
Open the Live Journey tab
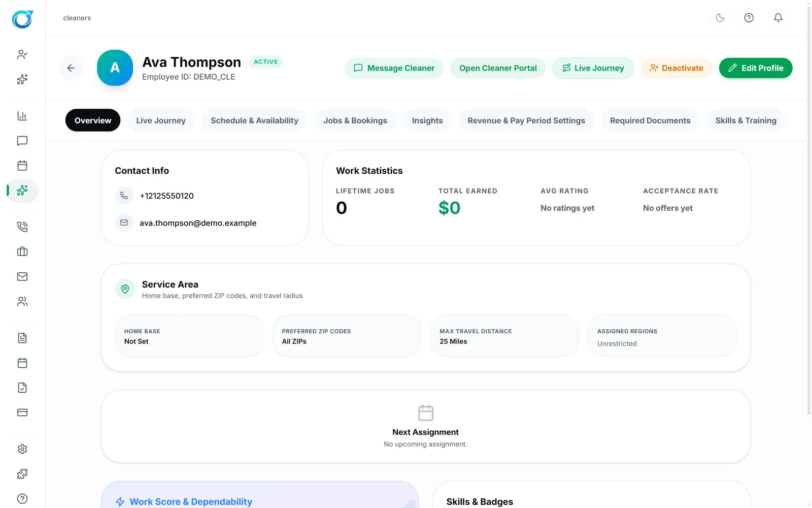(161, 120)
